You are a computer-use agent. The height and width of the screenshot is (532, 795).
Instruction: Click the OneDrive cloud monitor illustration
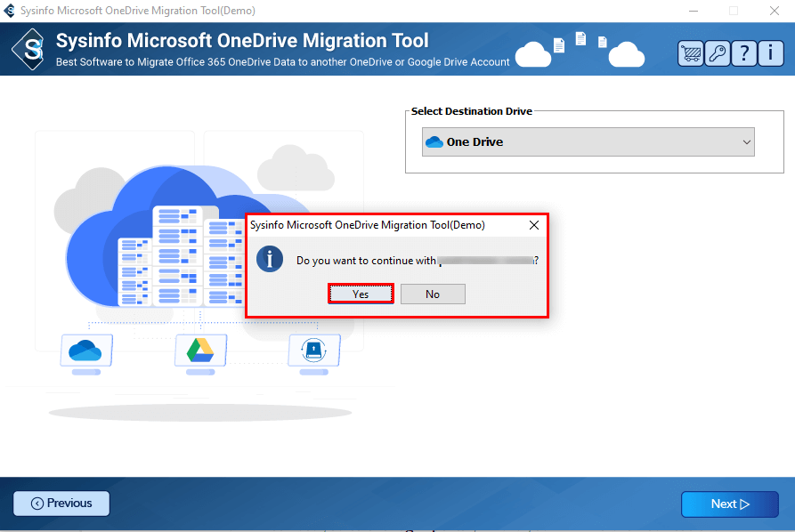(x=86, y=354)
